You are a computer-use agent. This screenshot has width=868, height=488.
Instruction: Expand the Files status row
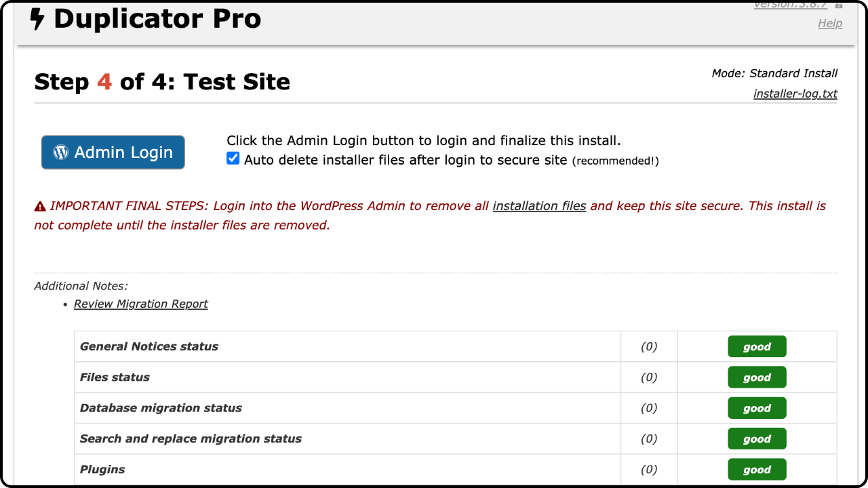coord(456,378)
